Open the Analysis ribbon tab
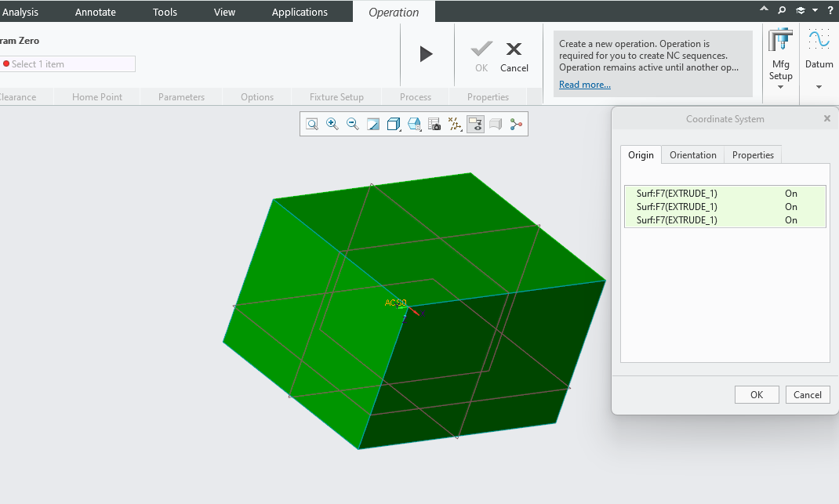 20,12
